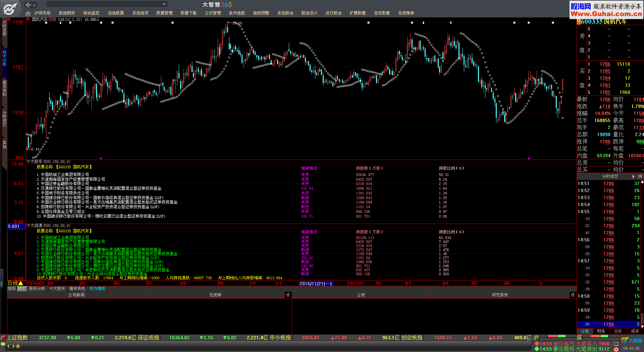Open the 龙虎榜单 menu
This screenshot has width=644, height=352.
coord(406,13)
